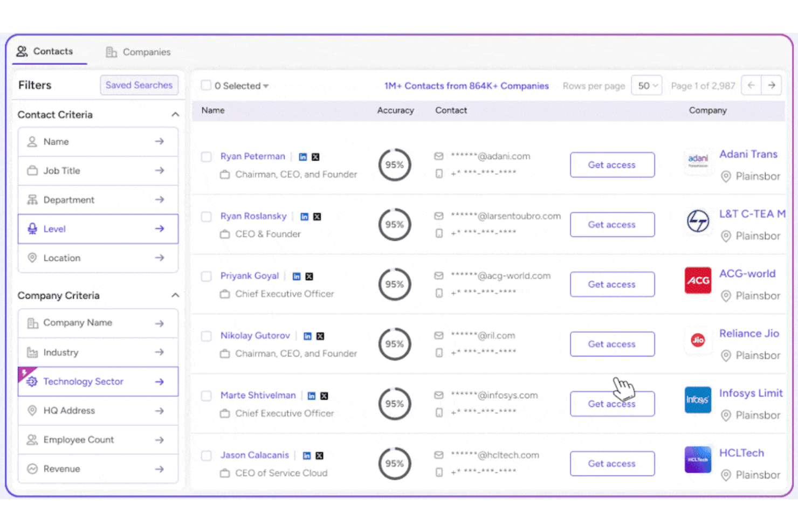
Task: Expand the Location filter
Action: pyautogui.click(x=98, y=258)
